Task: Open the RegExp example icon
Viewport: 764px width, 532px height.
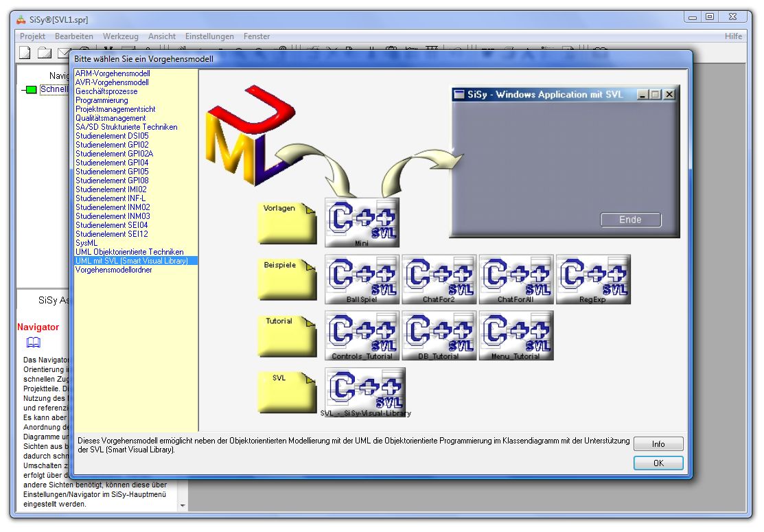Action: (x=592, y=279)
